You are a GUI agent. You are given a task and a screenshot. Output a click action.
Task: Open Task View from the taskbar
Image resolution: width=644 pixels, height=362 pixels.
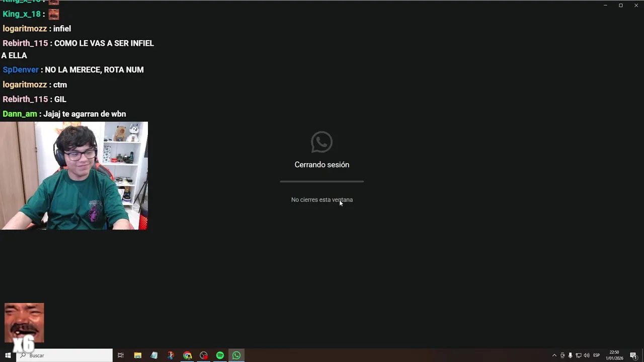(121, 355)
